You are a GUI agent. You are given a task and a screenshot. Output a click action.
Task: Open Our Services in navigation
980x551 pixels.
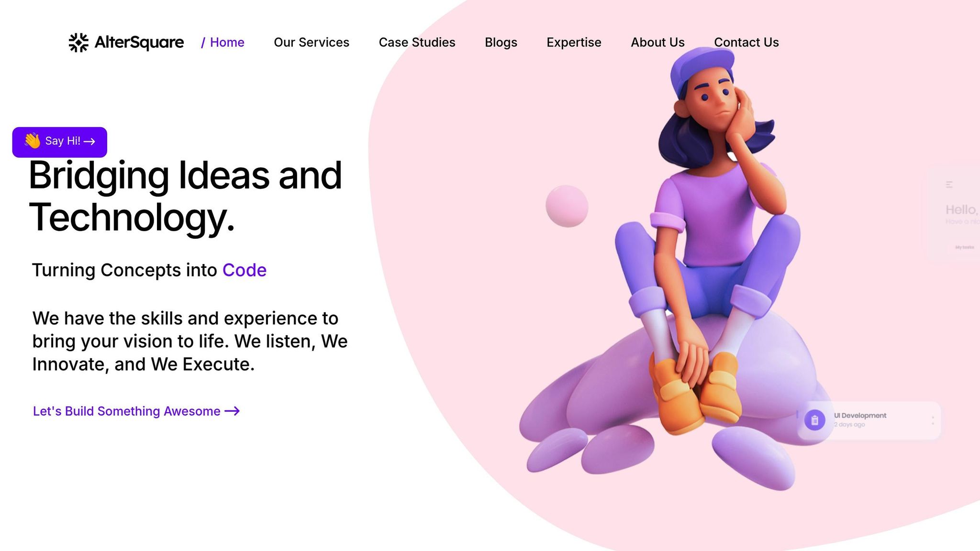click(312, 43)
